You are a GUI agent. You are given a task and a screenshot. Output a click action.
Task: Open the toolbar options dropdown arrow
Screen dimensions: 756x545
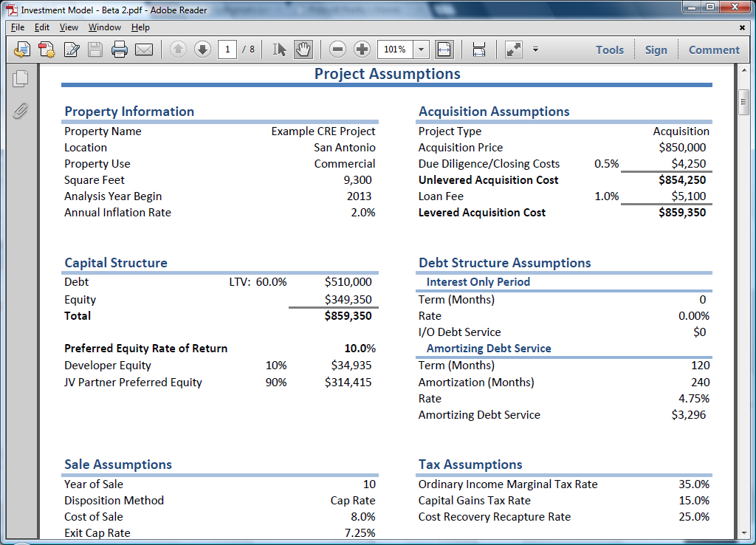pos(535,49)
